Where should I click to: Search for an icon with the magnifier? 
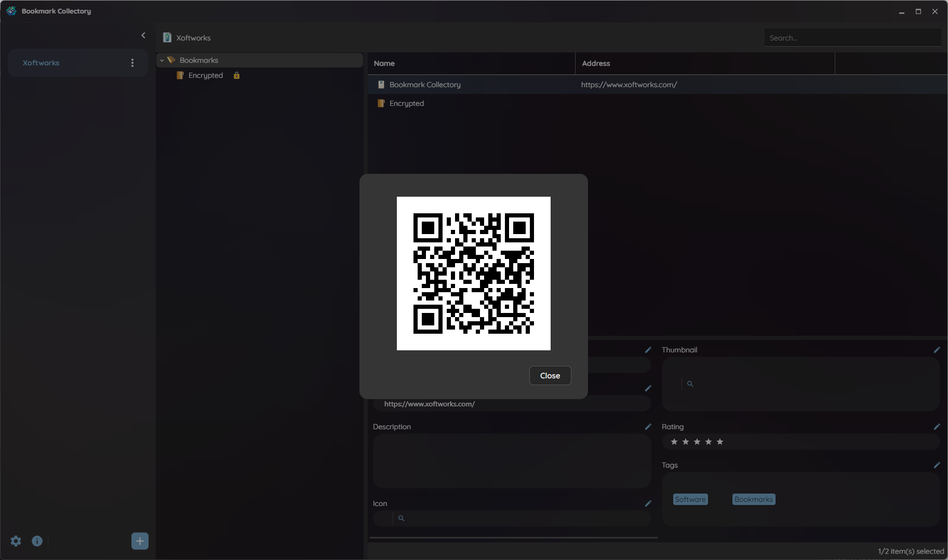pos(401,518)
